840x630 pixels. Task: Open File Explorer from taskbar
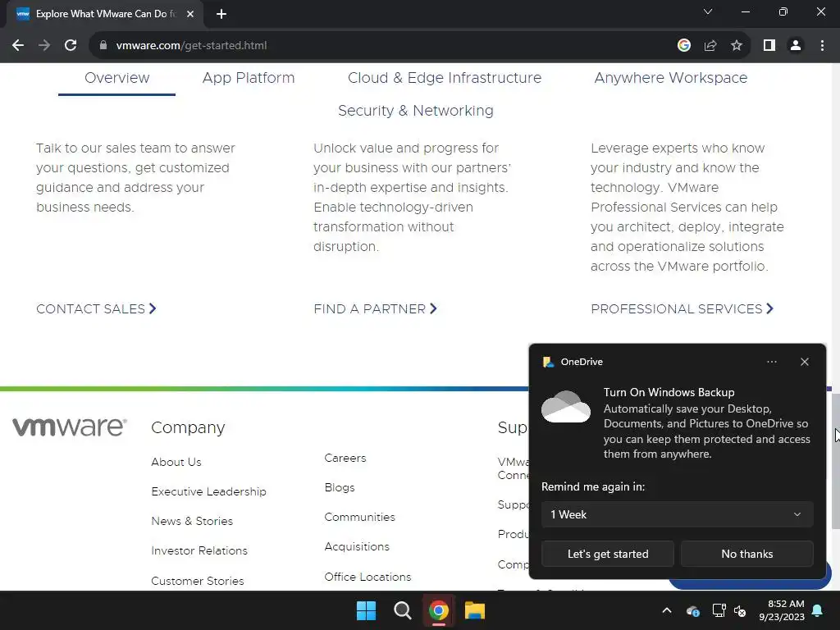475,610
